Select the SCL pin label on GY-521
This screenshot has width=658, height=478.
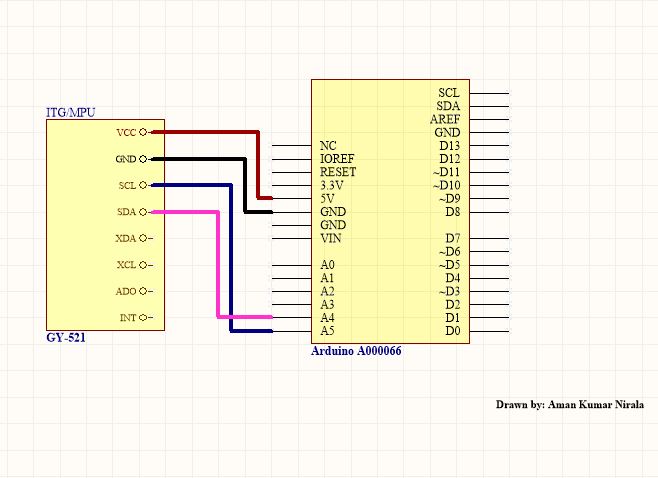pos(127,185)
